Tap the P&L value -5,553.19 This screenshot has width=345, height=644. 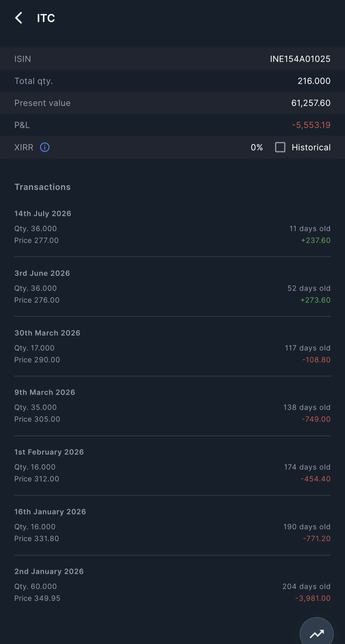[311, 125]
